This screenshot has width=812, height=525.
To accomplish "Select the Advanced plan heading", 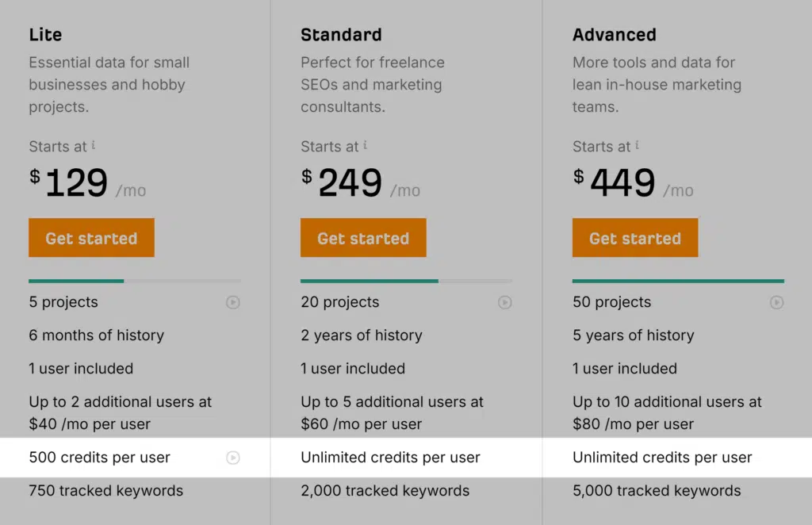I will 614,35.
